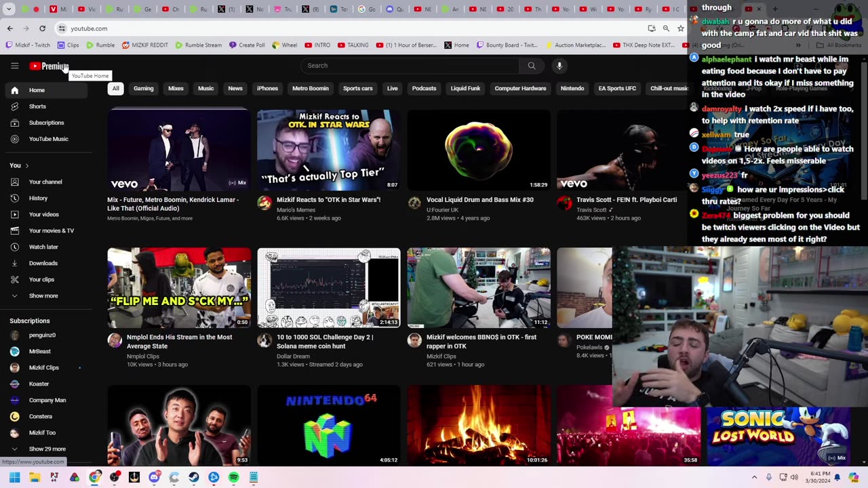Open Mizkif Reacts to OTK thumbnail
This screenshot has height=488, width=868.
(x=329, y=150)
